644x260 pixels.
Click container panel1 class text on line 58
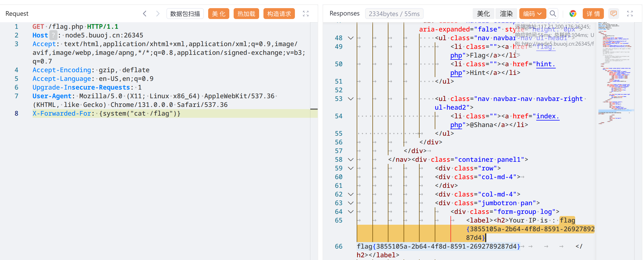click(x=489, y=160)
